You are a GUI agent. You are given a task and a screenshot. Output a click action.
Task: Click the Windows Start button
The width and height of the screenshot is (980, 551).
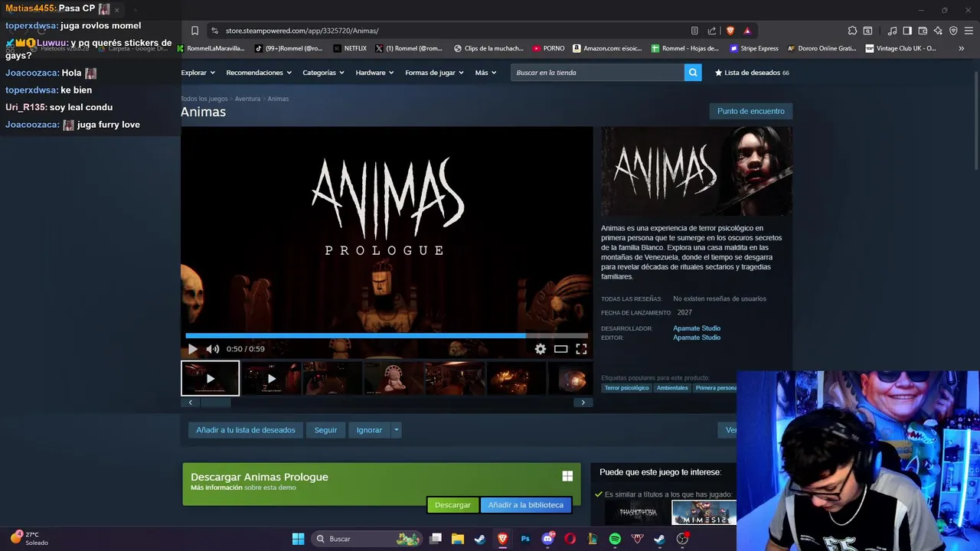pos(298,539)
